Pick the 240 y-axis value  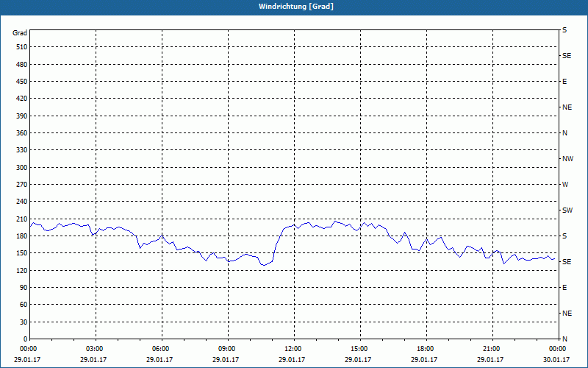(22, 202)
